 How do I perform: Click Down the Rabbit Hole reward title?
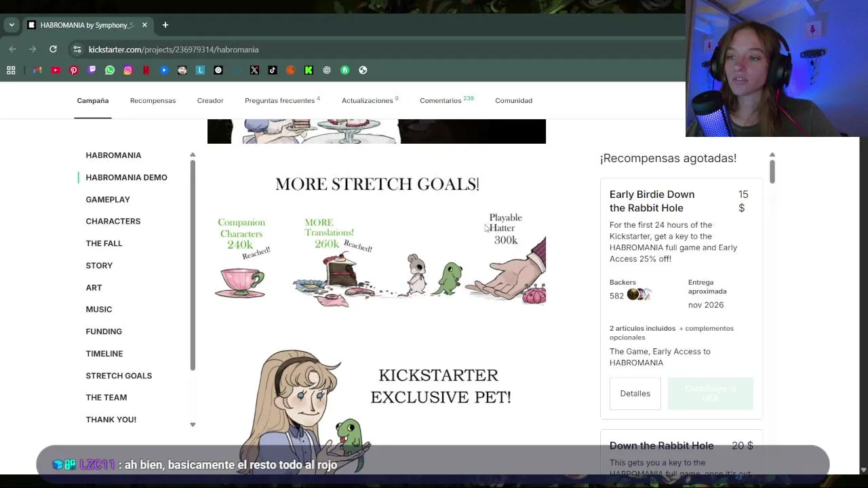tap(662, 446)
